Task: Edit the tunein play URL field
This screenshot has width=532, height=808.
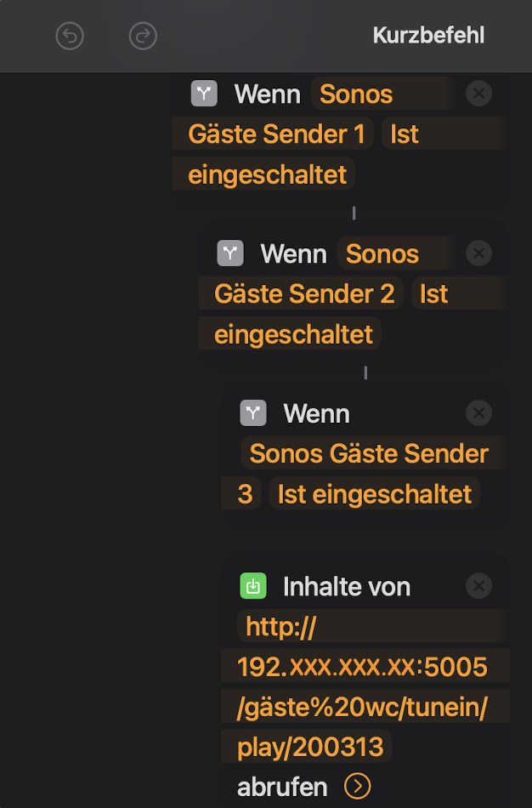Action: pyautogui.click(x=362, y=687)
